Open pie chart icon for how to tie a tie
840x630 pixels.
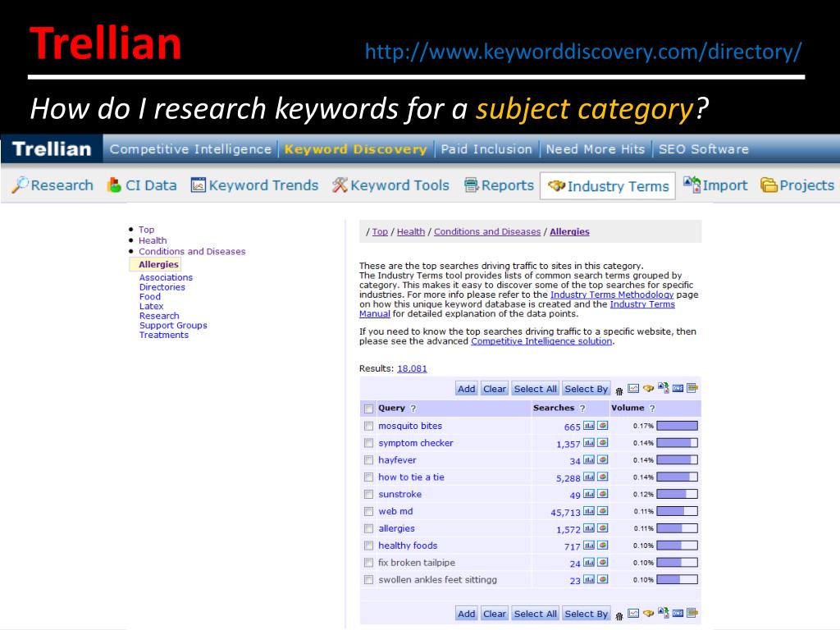tap(603, 477)
